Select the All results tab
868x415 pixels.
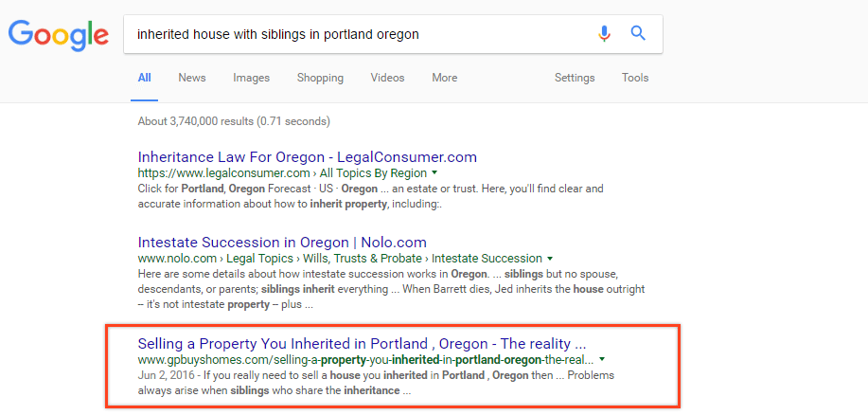[x=144, y=78]
